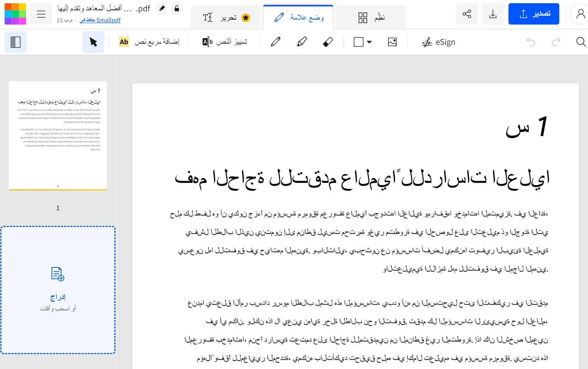Toggle the page thumbnails sidebar
Screen dimensions: 588x369
click(x=15, y=42)
